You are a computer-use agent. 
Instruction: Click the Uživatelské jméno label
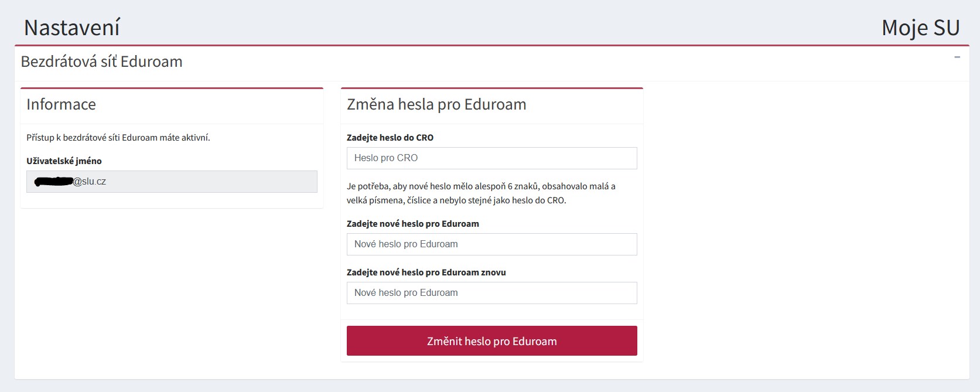click(64, 161)
